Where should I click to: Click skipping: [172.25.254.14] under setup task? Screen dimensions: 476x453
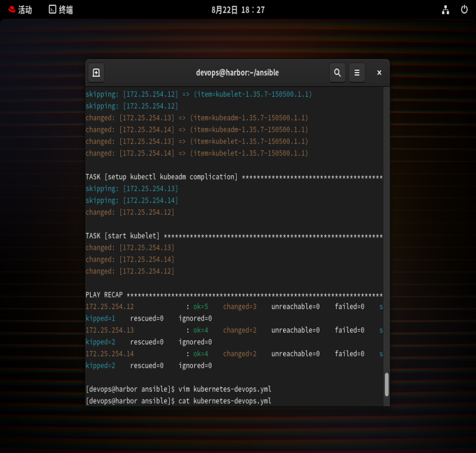click(x=132, y=200)
